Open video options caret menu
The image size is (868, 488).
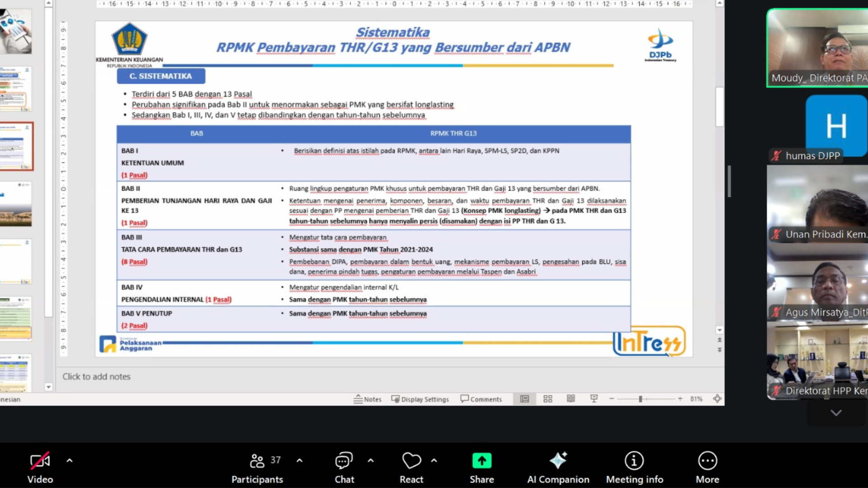tap(69, 461)
